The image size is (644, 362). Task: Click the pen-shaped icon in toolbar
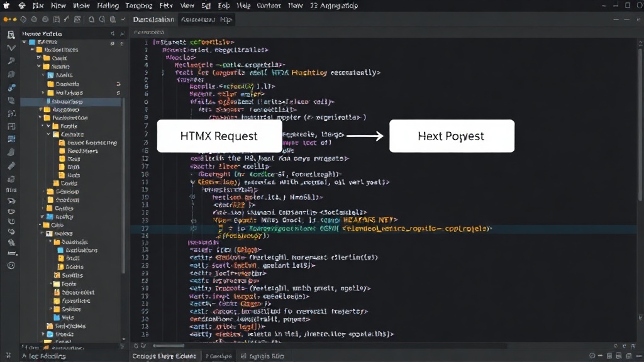pos(66,19)
